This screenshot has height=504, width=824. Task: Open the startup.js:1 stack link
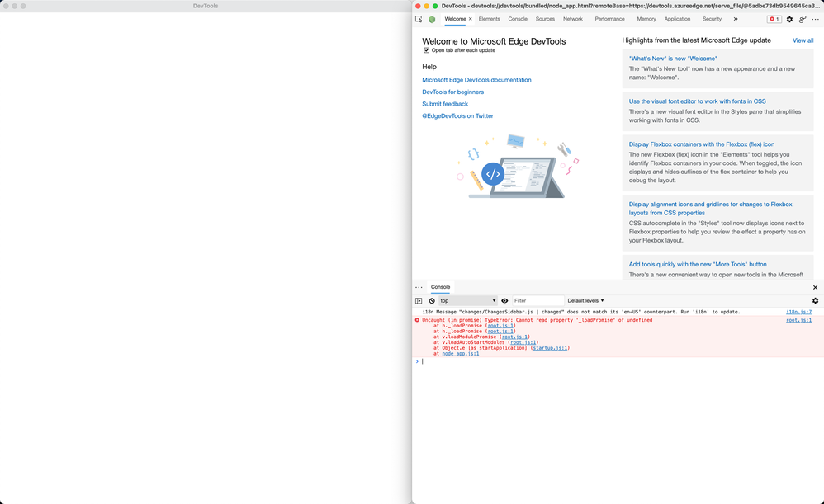pyautogui.click(x=550, y=348)
